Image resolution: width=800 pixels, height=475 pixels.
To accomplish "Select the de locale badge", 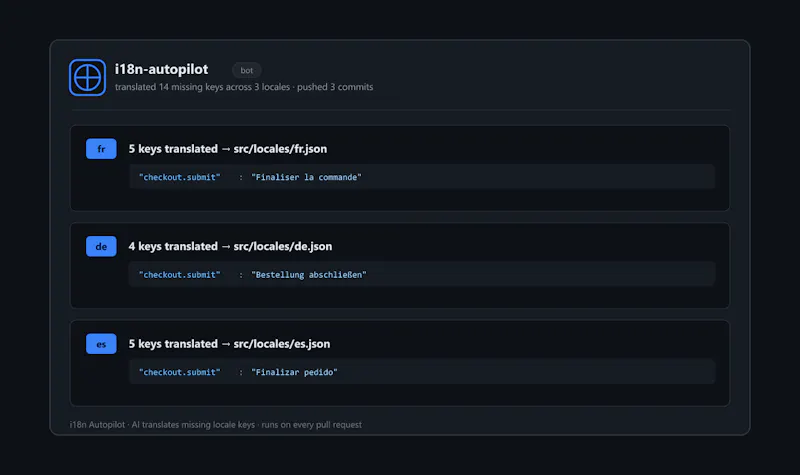I will pyautogui.click(x=101, y=246).
